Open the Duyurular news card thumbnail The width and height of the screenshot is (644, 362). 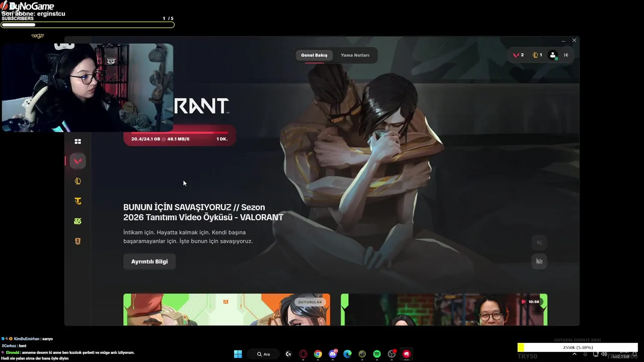(x=226, y=310)
